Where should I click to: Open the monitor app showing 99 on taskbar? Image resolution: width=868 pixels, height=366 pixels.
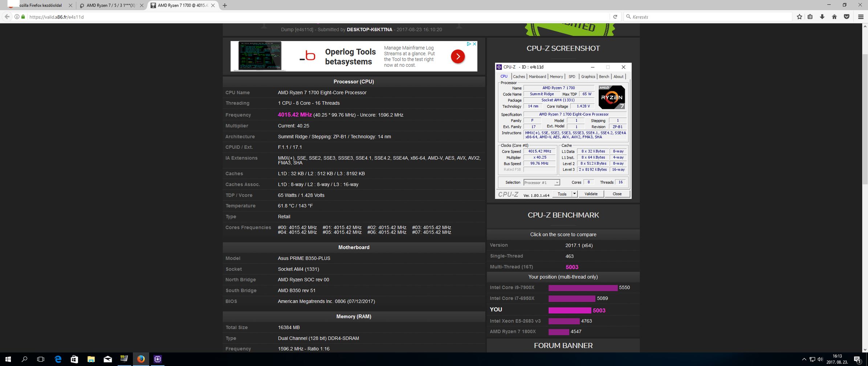[x=124, y=359]
